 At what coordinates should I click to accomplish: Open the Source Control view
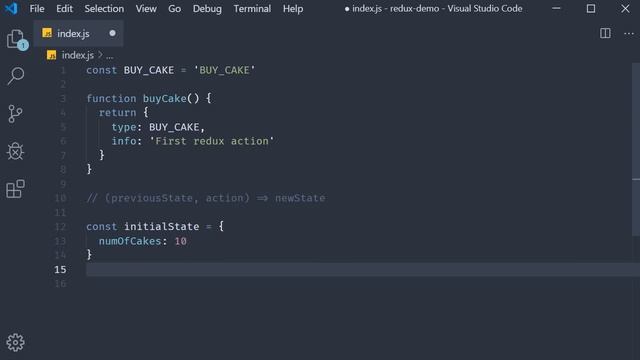point(15,113)
